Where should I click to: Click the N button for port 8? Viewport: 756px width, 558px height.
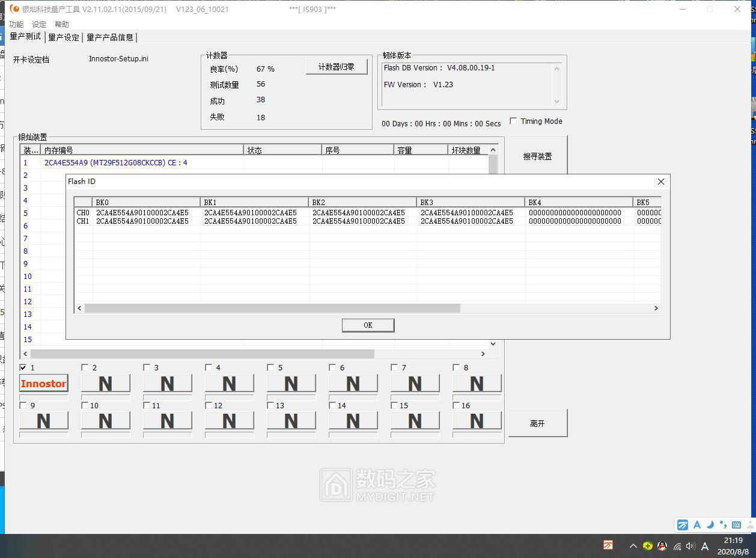click(477, 383)
